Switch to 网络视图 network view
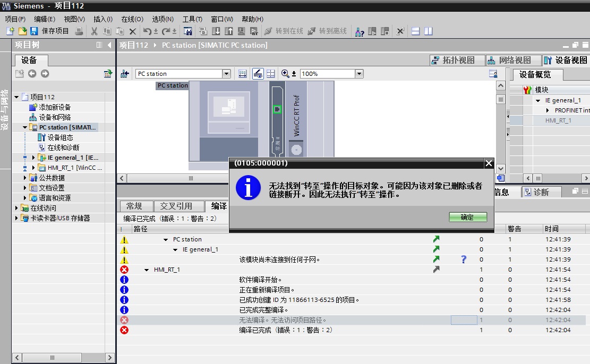This screenshot has height=364, width=590. pos(514,60)
